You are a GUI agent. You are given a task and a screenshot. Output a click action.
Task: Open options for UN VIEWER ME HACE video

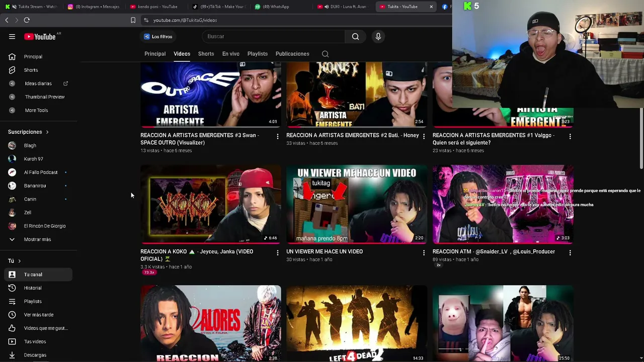424,252
